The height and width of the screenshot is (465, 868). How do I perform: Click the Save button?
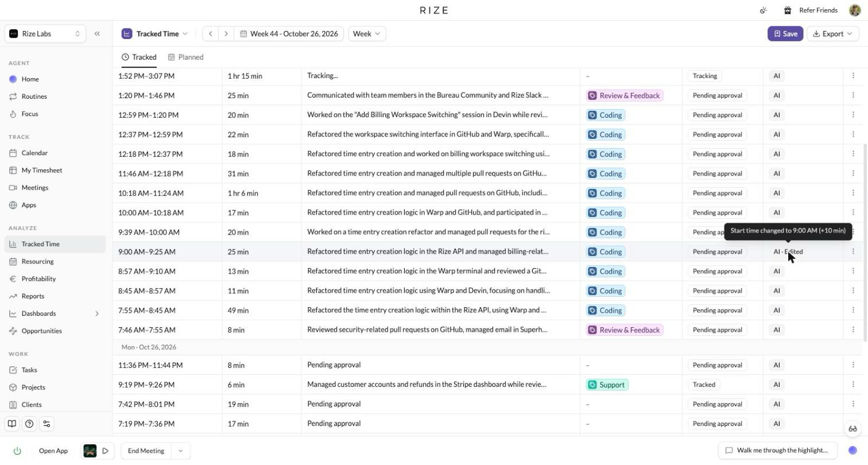(785, 34)
